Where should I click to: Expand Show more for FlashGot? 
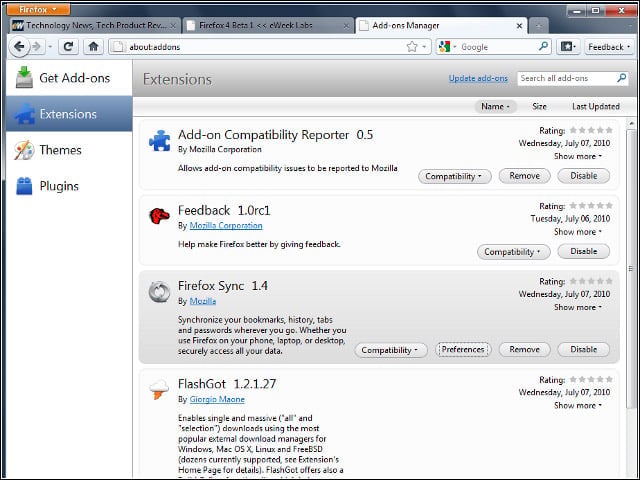click(578, 405)
